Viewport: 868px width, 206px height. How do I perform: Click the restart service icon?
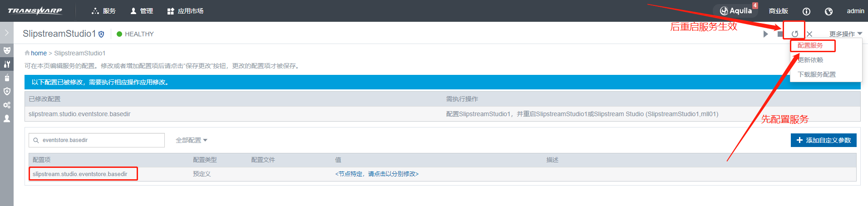(x=794, y=34)
